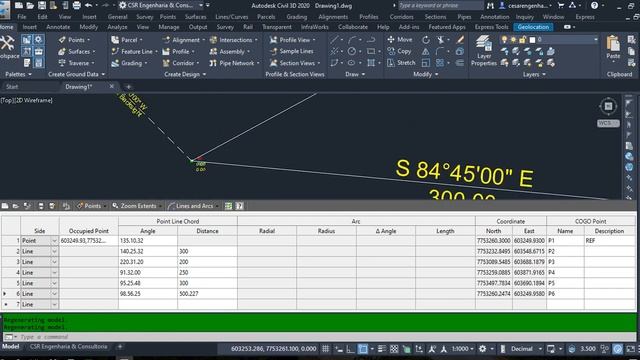Click Zoom Extents in traverse editor

tap(135, 206)
